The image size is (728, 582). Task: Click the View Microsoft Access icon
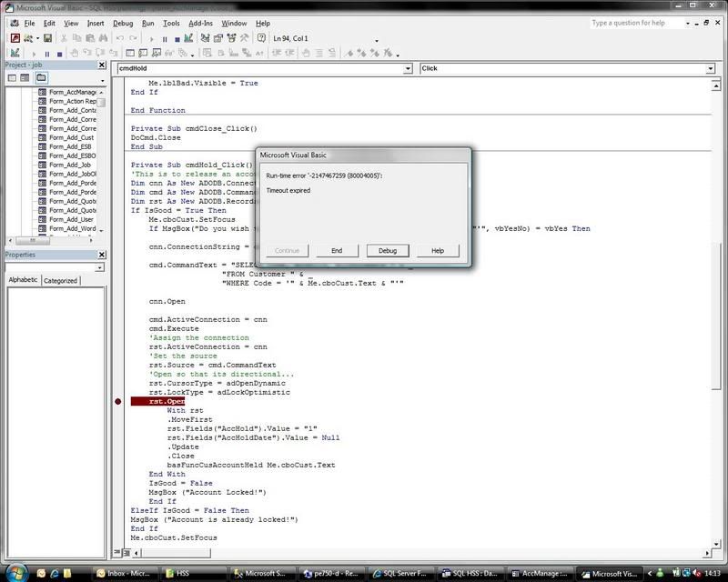click(x=15, y=38)
